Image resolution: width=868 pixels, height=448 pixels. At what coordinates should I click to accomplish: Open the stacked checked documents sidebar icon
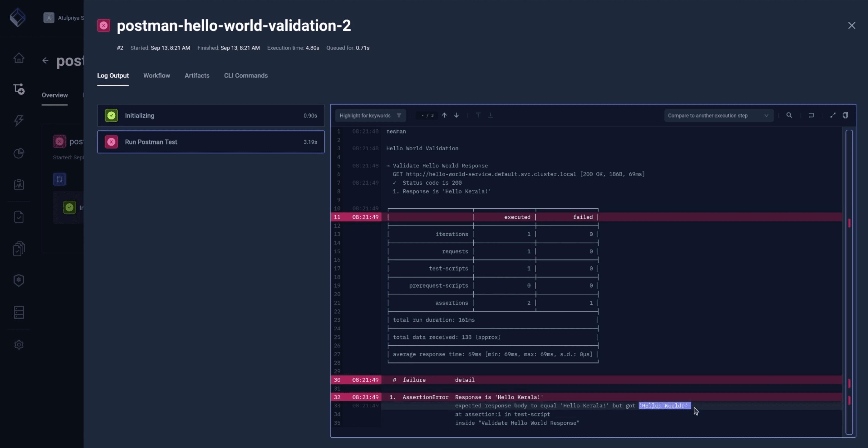tap(19, 248)
